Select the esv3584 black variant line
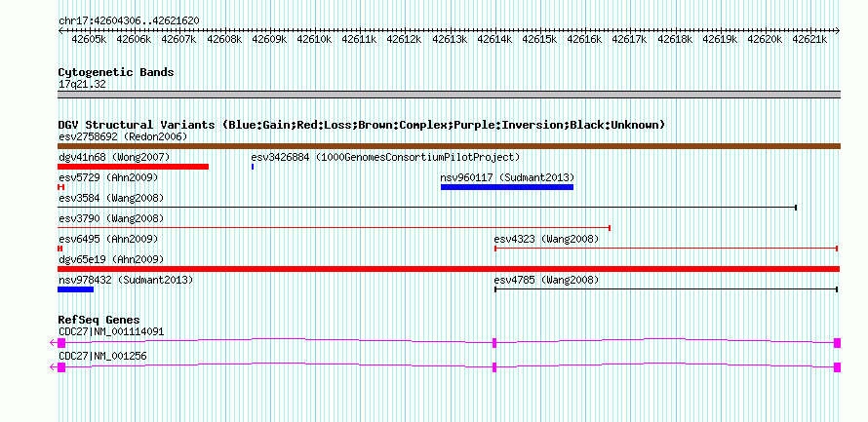The height and width of the screenshot is (422, 868). click(x=427, y=208)
